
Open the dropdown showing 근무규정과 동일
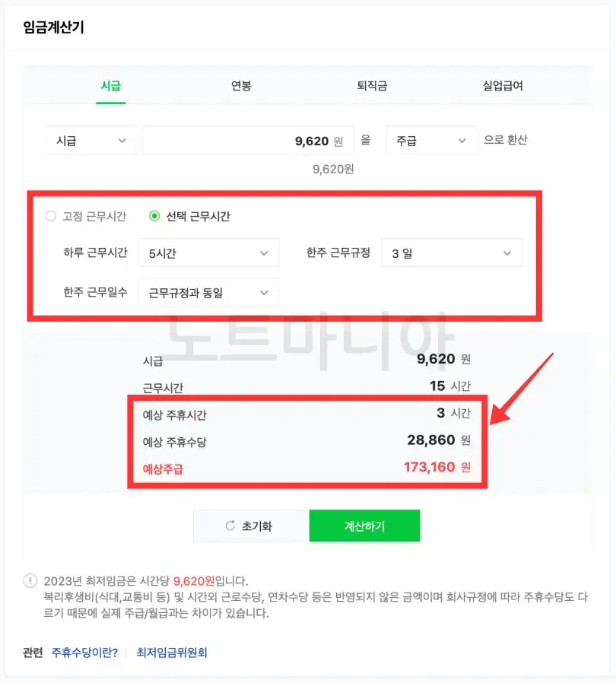pyautogui.click(x=208, y=292)
